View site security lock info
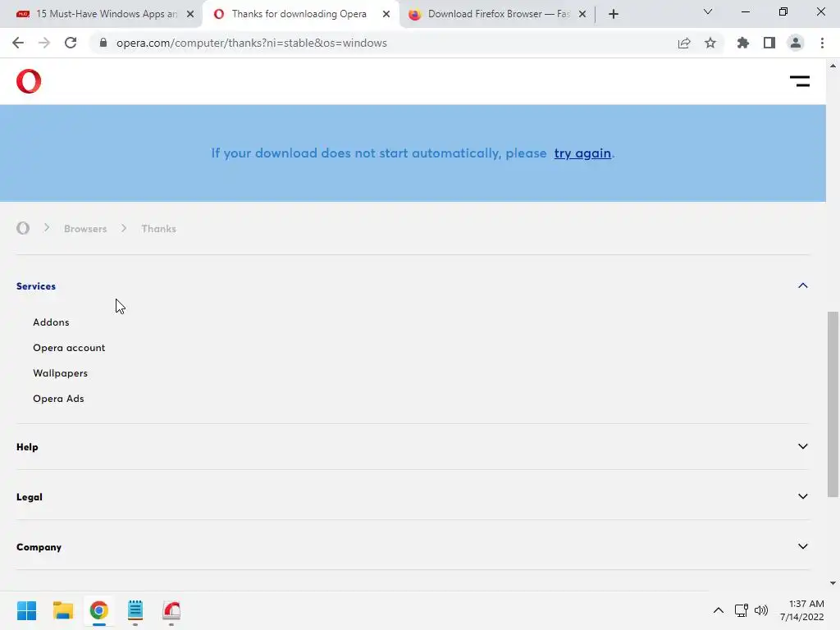The image size is (840, 630). [x=103, y=43]
